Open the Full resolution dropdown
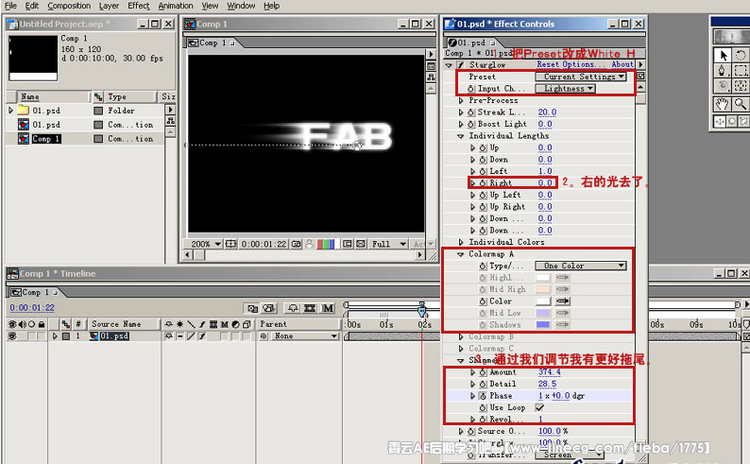 point(389,244)
